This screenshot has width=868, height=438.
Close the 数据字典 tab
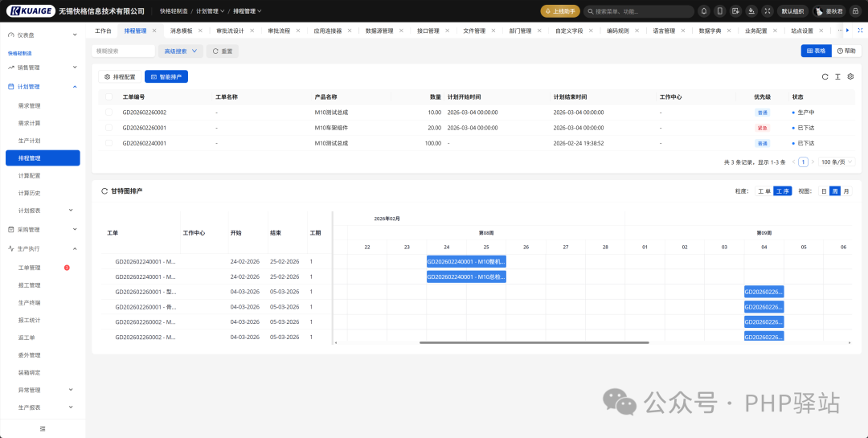coord(729,31)
